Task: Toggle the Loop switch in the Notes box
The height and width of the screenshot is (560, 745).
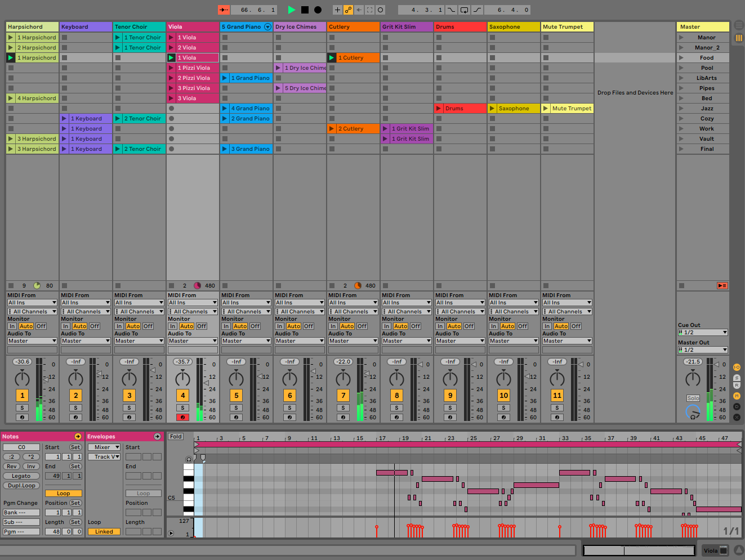Action: 64,493
